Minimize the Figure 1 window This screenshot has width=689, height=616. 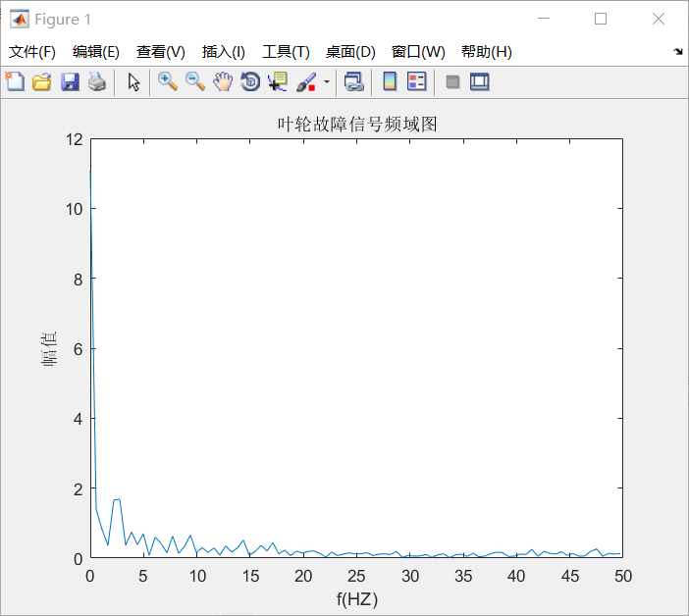pyautogui.click(x=544, y=19)
